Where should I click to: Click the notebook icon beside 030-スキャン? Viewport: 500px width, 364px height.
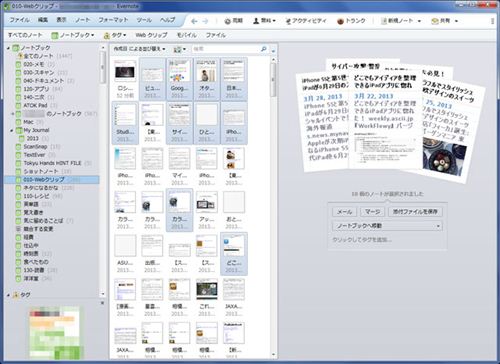[x=19, y=72]
